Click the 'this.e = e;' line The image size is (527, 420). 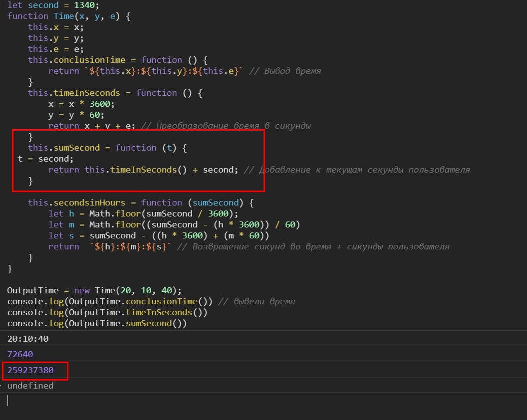(x=56, y=49)
